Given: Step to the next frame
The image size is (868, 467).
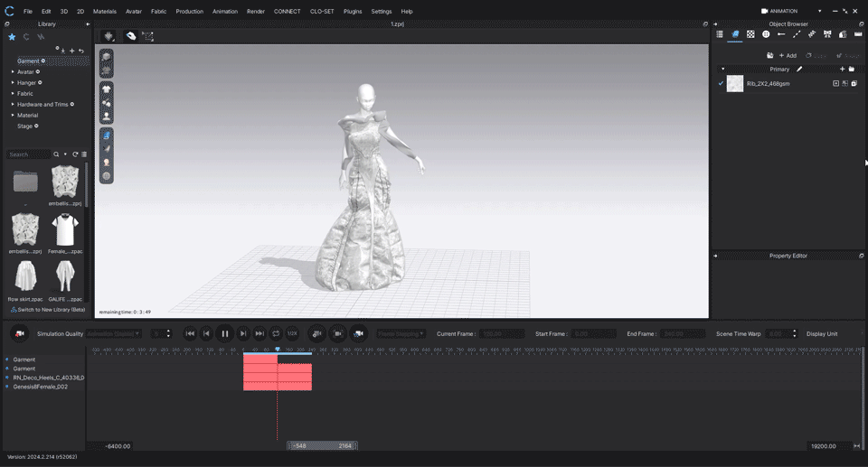Looking at the screenshot, I should (242, 333).
